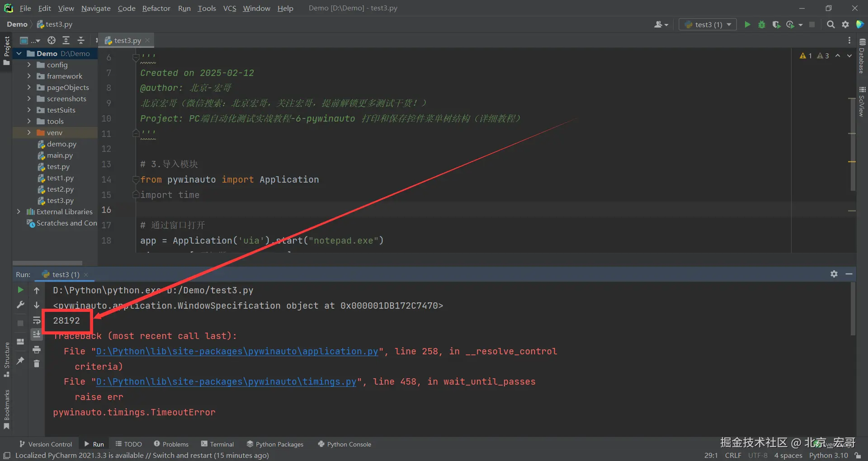Start debugging with the bug icon

(762, 24)
